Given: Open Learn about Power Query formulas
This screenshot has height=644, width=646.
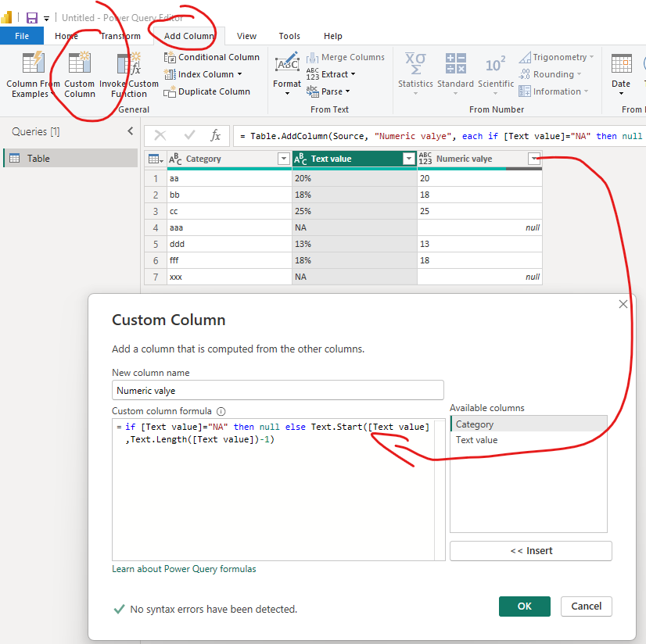Looking at the screenshot, I should point(184,569).
